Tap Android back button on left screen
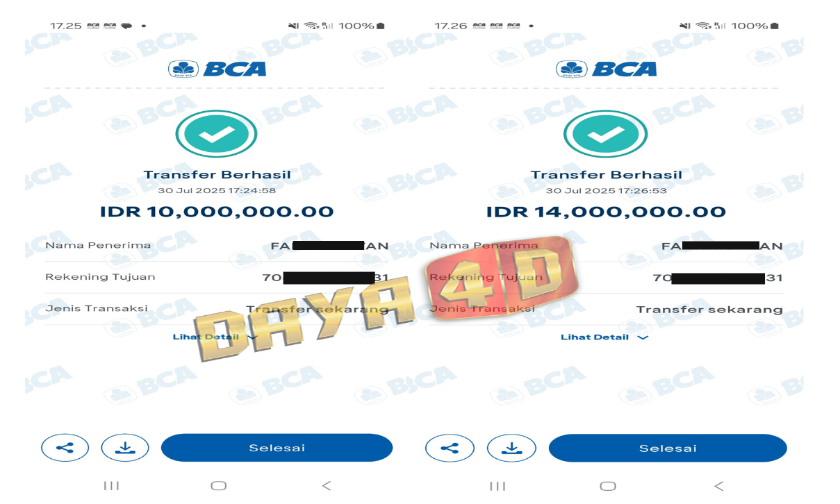The image size is (840, 504). pos(327,486)
